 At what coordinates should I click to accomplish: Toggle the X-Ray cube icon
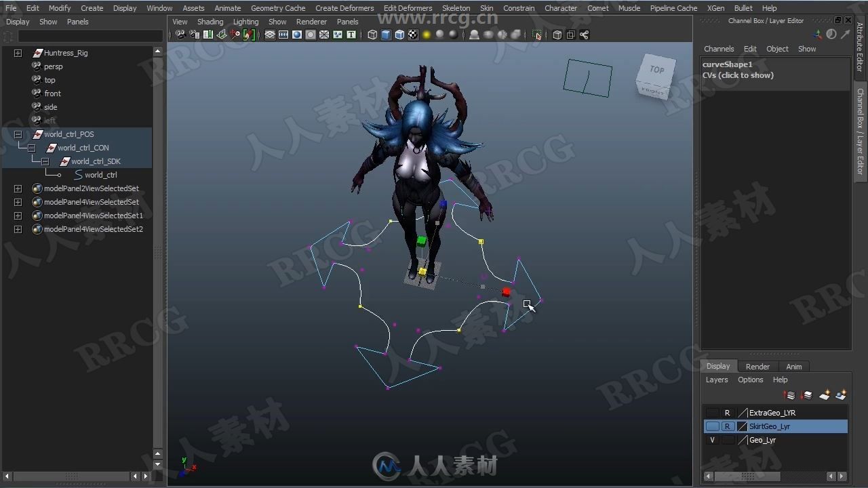557,35
